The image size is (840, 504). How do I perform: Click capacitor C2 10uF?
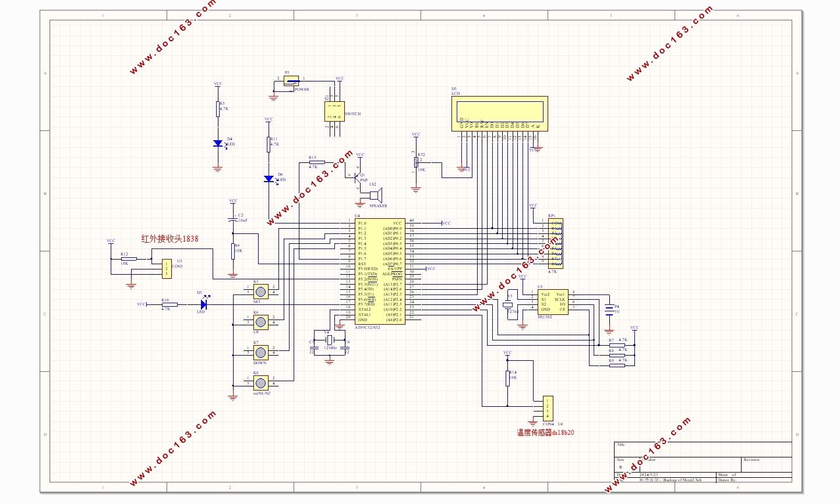(233, 219)
